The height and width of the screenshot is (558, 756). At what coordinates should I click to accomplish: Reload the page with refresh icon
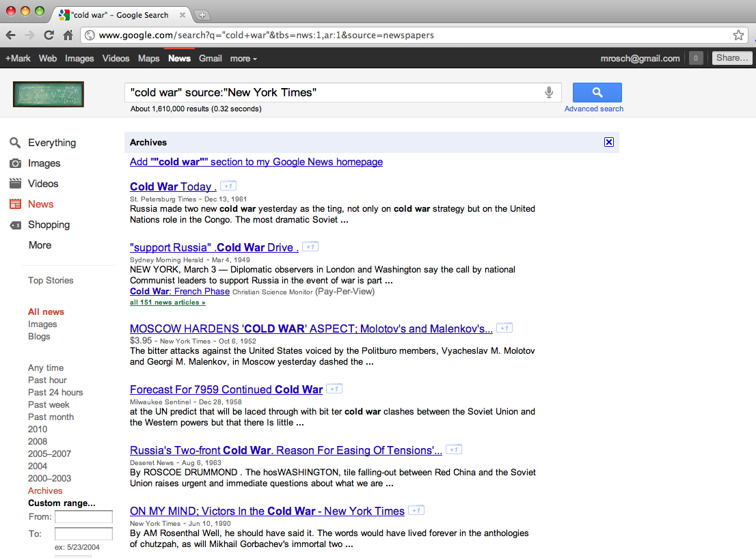[49, 36]
